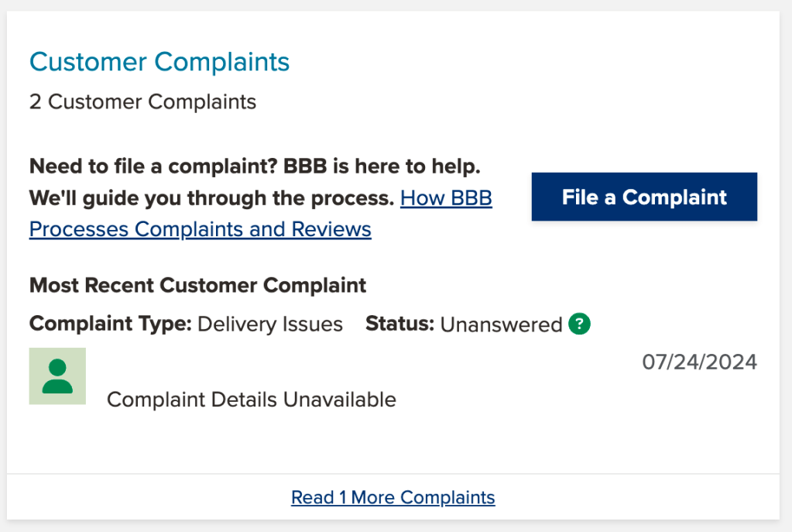Click the Complaint Type label
The image size is (792, 532).
point(110,324)
